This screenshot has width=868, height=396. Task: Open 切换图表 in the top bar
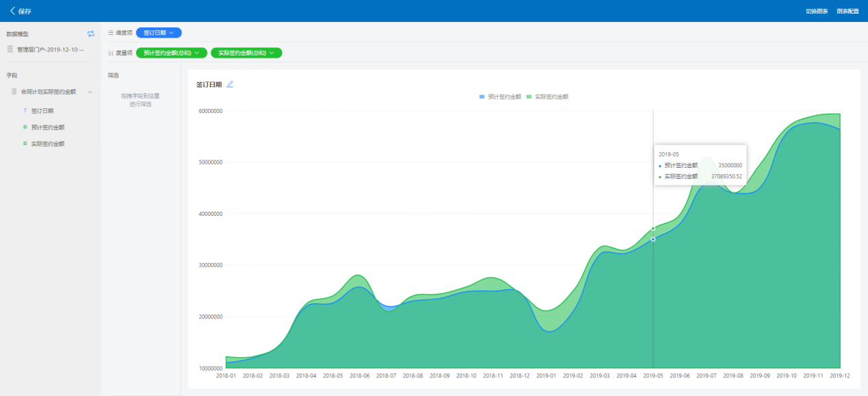point(817,11)
